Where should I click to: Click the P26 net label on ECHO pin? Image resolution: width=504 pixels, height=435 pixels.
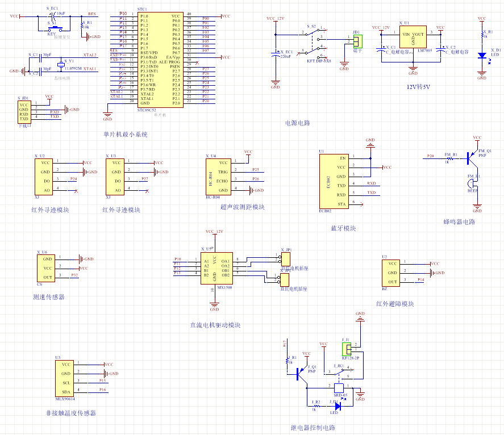tap(256, 179)
